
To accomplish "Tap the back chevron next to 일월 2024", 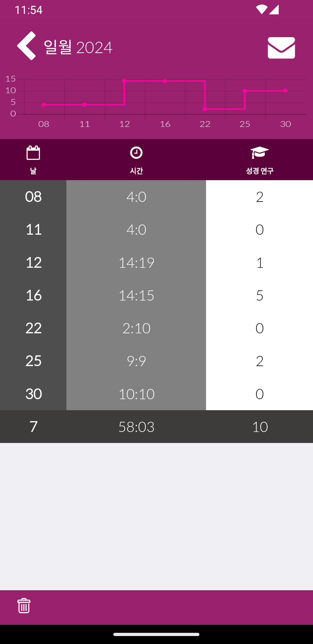I will point(26,46).
